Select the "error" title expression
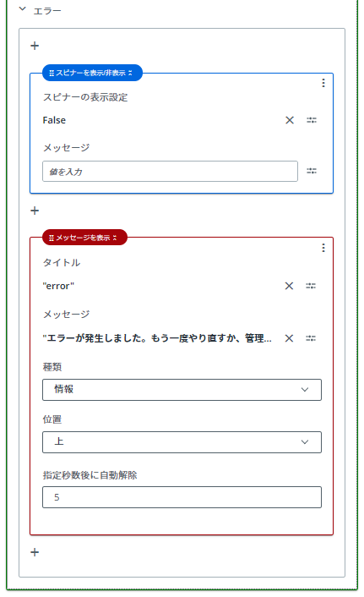 coord(58,286)
